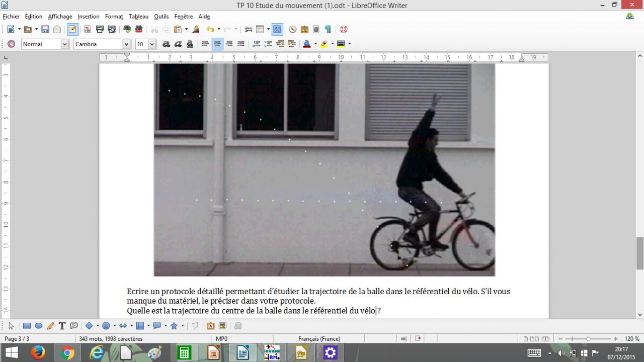Toggle the bulleted list

268,44
